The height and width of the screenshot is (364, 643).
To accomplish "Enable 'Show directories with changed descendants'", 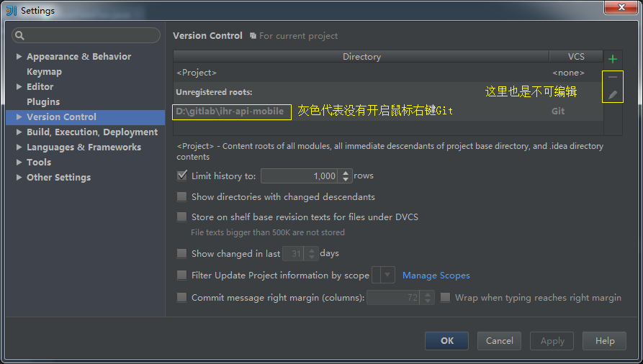I will point(181,197).
